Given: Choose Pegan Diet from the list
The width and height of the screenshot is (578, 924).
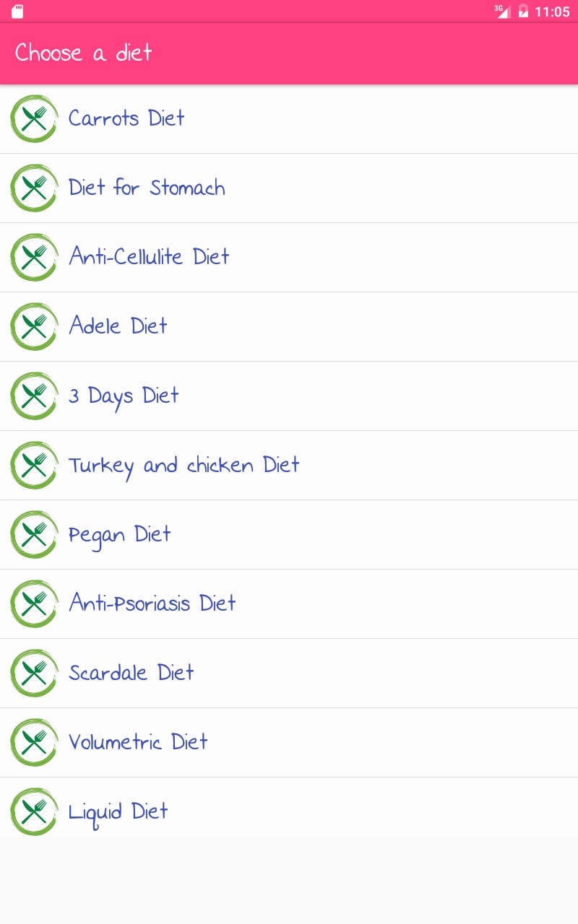Looking at the screenshot, I should (x=120, y=534).
